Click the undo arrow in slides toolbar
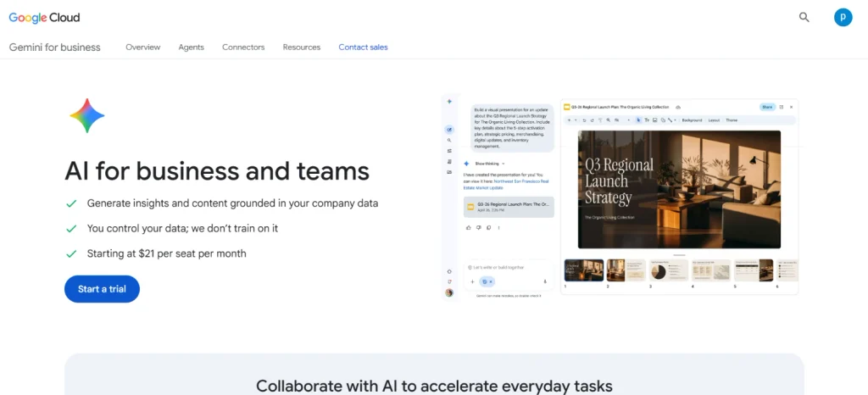The width and height of the screenshot is (868, 395). [584, 120]
